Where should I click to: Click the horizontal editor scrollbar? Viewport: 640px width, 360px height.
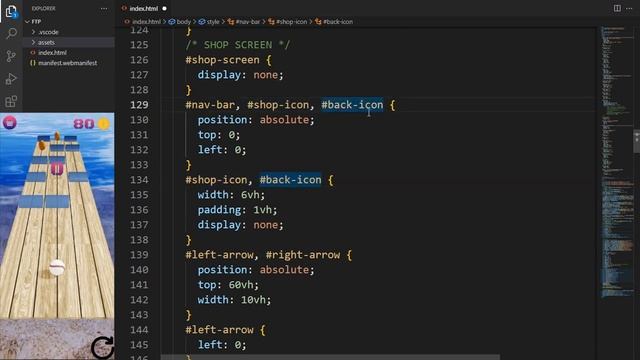pyautogui.click(x=331, y=357)
